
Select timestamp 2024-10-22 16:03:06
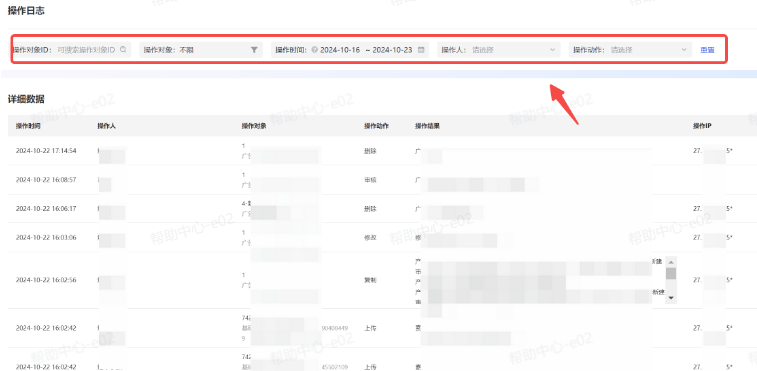[x=46, y=238]
